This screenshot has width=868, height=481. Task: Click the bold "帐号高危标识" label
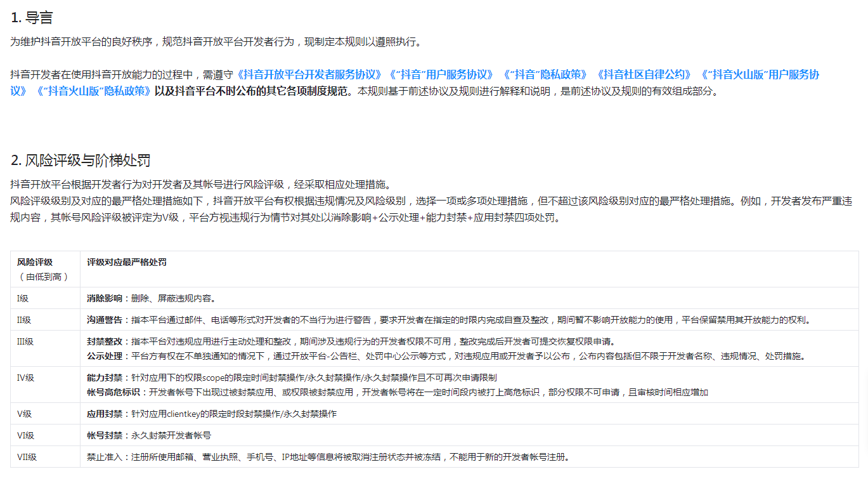coord(113,392)
